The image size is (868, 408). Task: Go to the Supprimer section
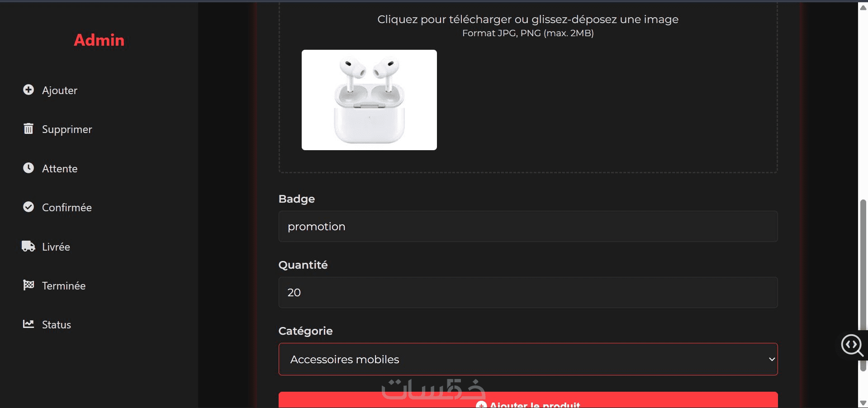coord(67,129)
